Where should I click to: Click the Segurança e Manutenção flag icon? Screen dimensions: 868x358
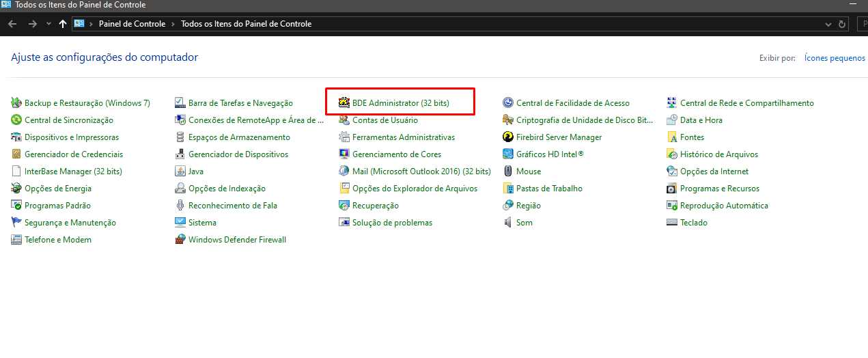17,223
